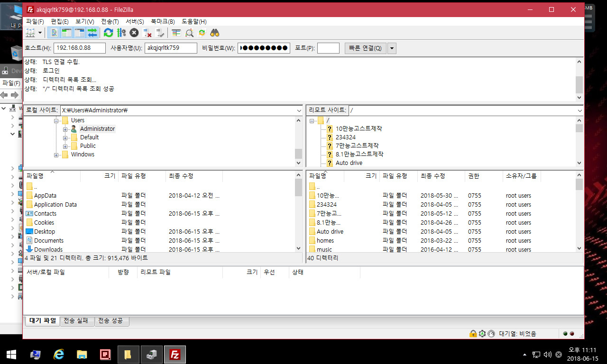Viewport: 607px width, 364px height.
Task: Collapse the Users folder in local tree
Action: pyautogui.click(x=56, y=120)
